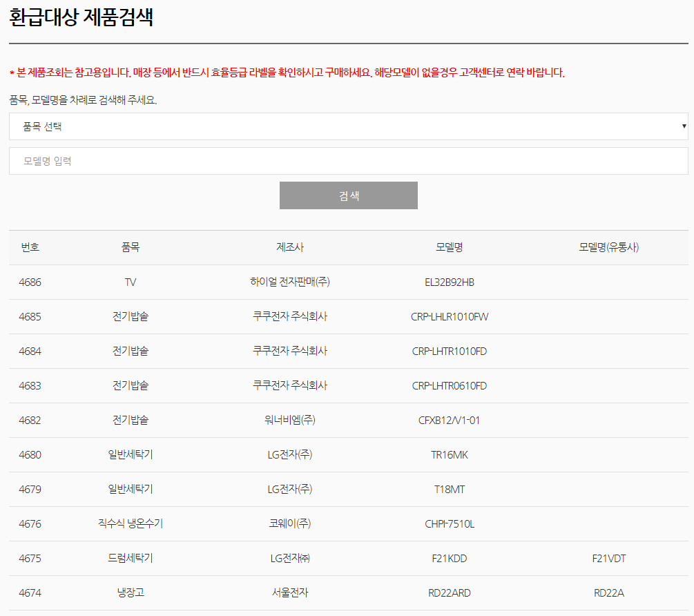Expand the category selection arrow on the right

pyautogui.click(x=684, y=126)
